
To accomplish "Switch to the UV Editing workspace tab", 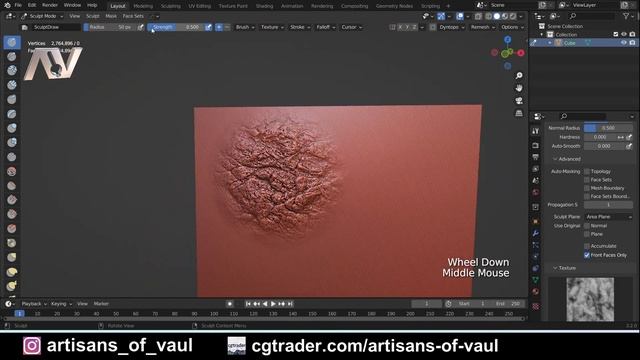I will tap(200, 6).
